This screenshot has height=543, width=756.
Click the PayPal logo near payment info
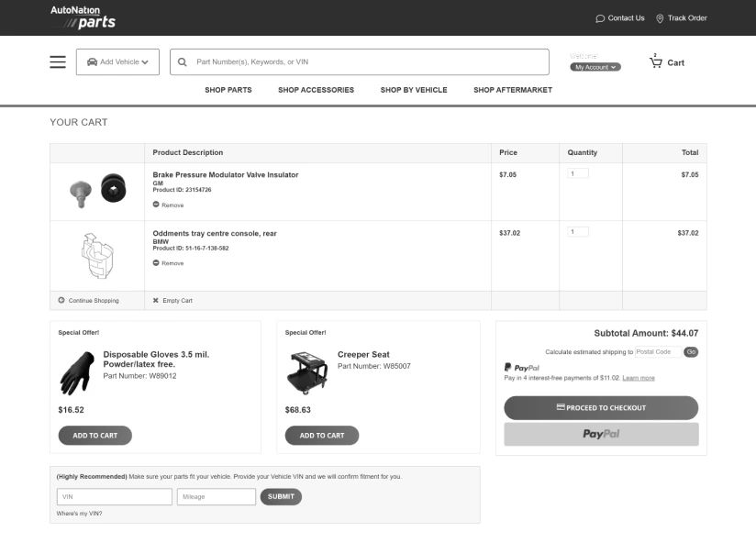[522, 368]
